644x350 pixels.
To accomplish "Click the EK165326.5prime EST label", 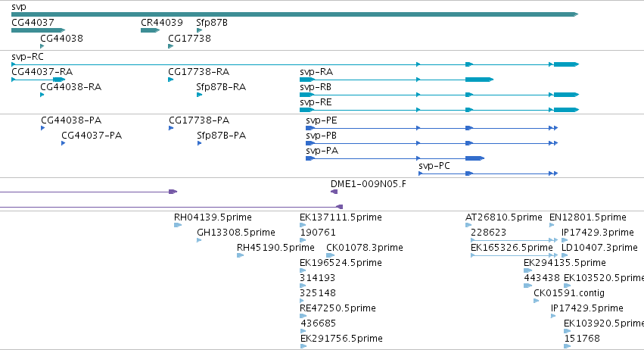I will [512, 248].
